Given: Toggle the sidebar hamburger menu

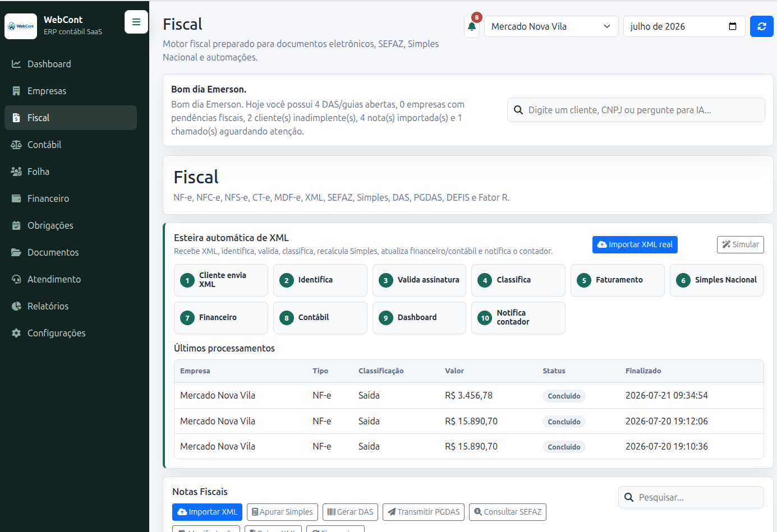Looking at the screenshot, I should pos(136,22).
